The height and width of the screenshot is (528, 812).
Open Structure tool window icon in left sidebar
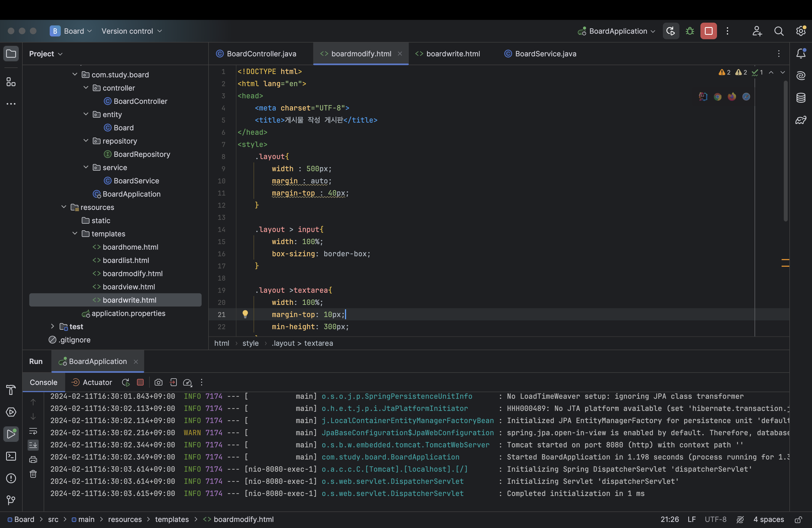click(x=11, y=82)
